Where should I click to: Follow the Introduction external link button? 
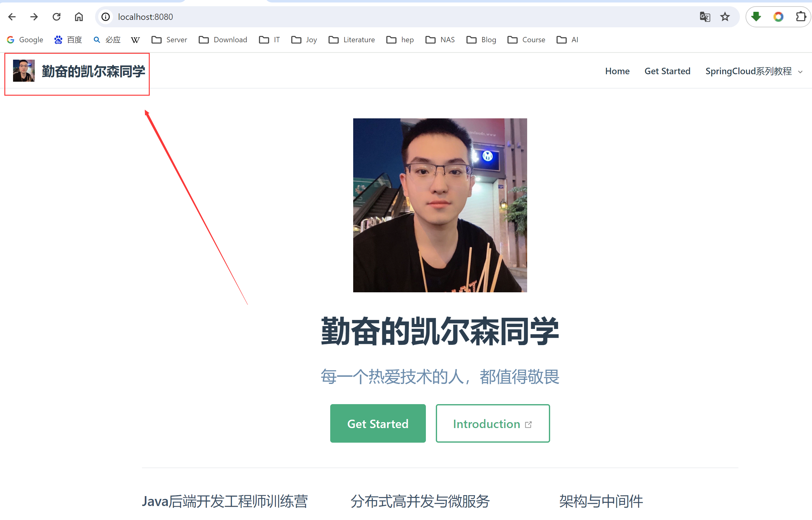[492, 423]
